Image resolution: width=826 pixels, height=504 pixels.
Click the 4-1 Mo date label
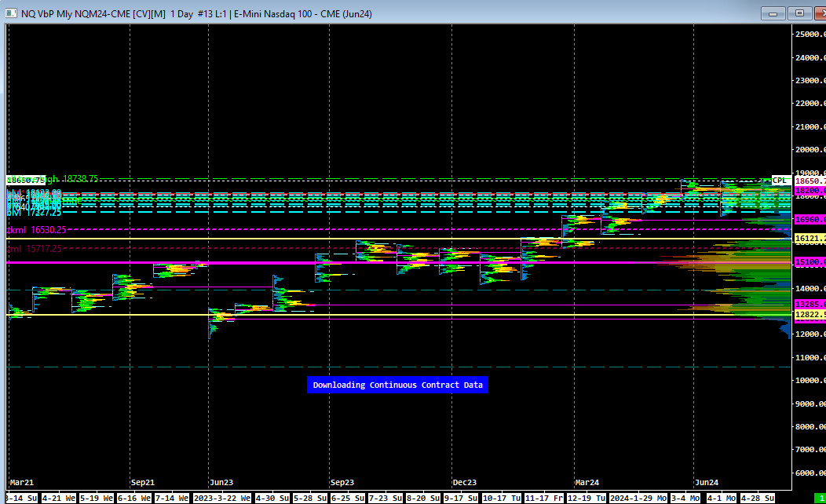[721, 499]
